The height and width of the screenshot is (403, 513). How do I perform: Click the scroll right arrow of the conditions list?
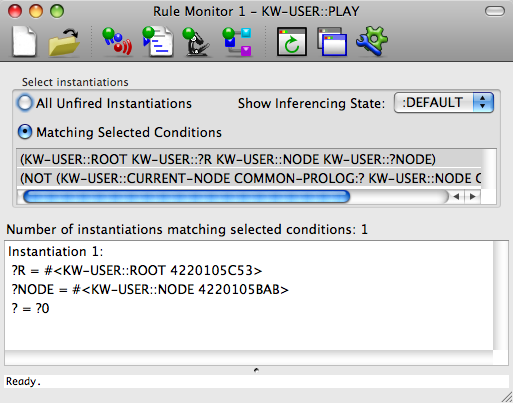pos(473,197)
